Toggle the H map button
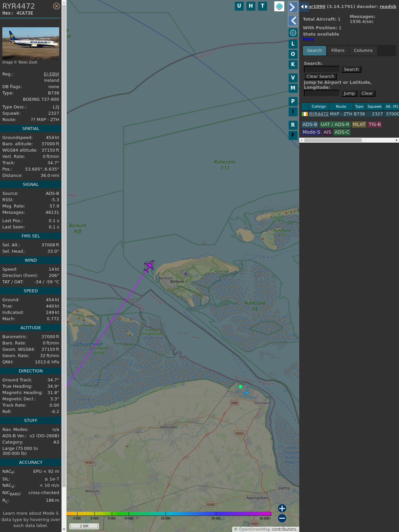The height and width of the screenshot is (532, 399). [251, 6]
